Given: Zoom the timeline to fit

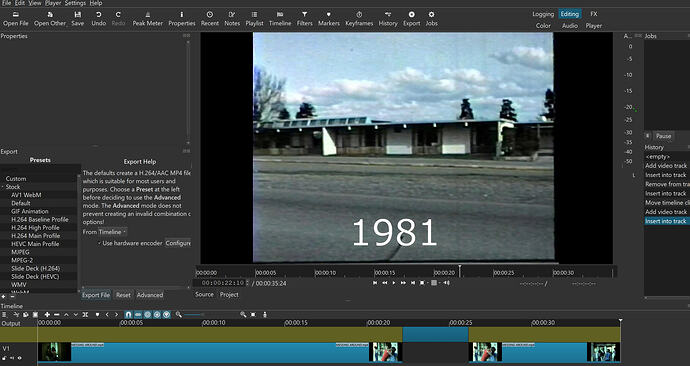Looking at the screenshot, I should (253, 315).
